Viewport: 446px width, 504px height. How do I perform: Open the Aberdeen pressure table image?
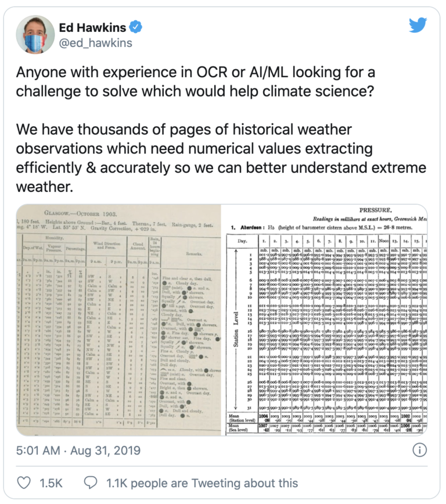[x=324, y=320]
